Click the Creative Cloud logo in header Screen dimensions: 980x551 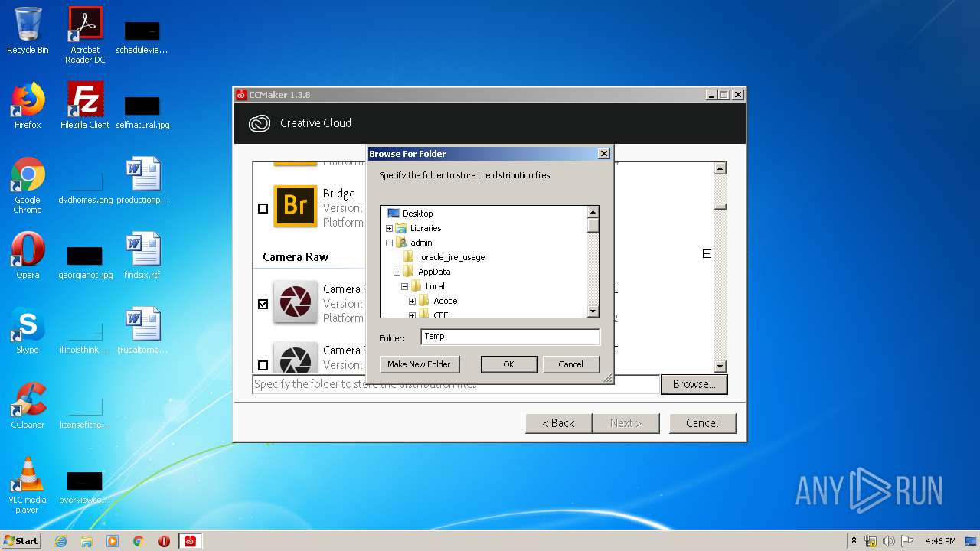click(x=260, y=123)
